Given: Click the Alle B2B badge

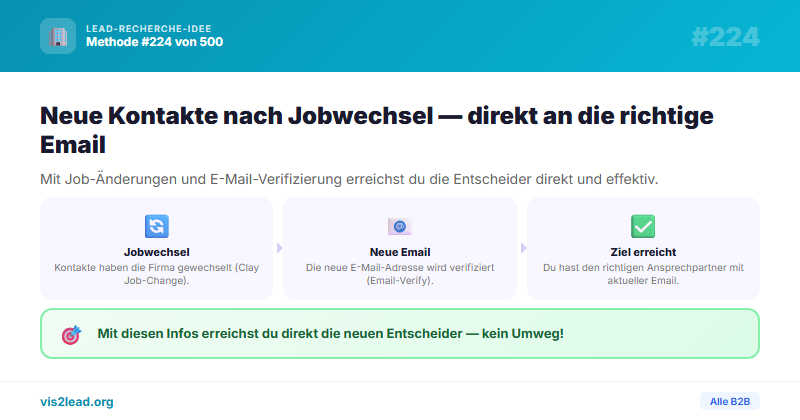Looking at the screenshot, I should pos(730,402).
